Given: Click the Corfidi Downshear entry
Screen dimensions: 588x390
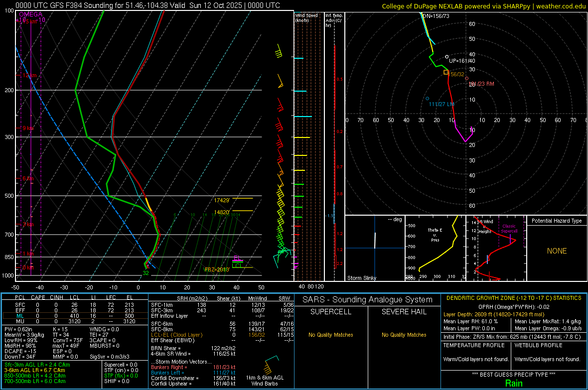Looking at the screenshot, I should [x=193, y=378].
